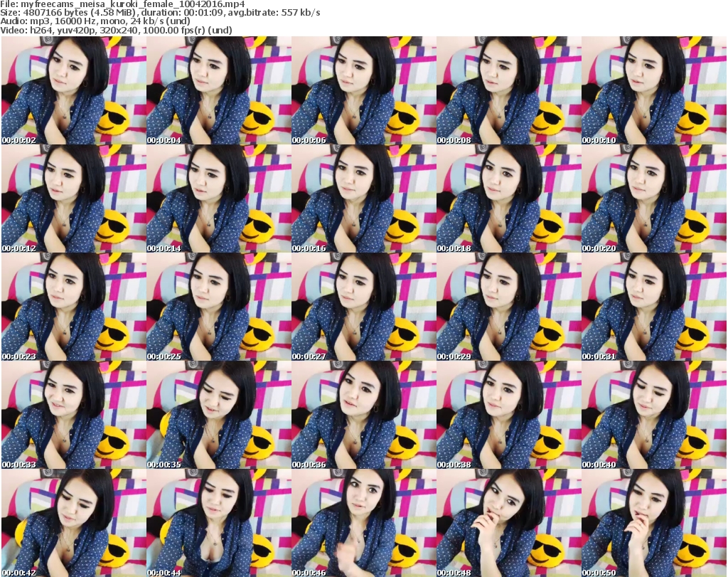Image resolution: width=728 pixels, height=577 pixels.
Task: Open the frame thumbnail stamped 00:00:20
Action: point(654,198)
